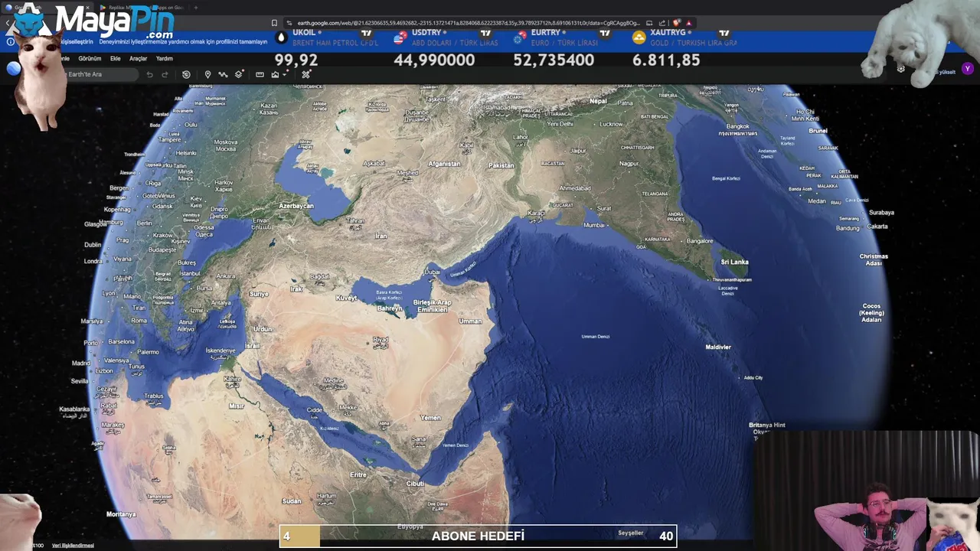Click the Sudan label on the map
This screenshot has height=551, width=980.
coord(291,501)
